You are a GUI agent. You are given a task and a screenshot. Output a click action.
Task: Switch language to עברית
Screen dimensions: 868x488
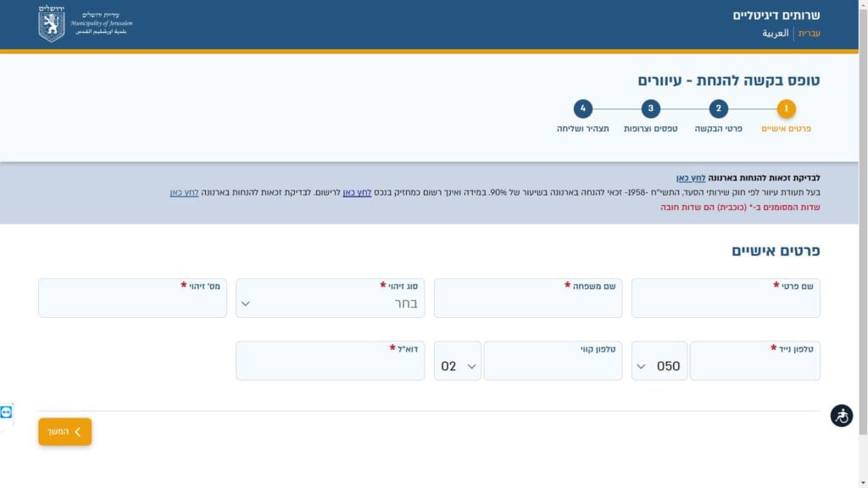(810, 34)
